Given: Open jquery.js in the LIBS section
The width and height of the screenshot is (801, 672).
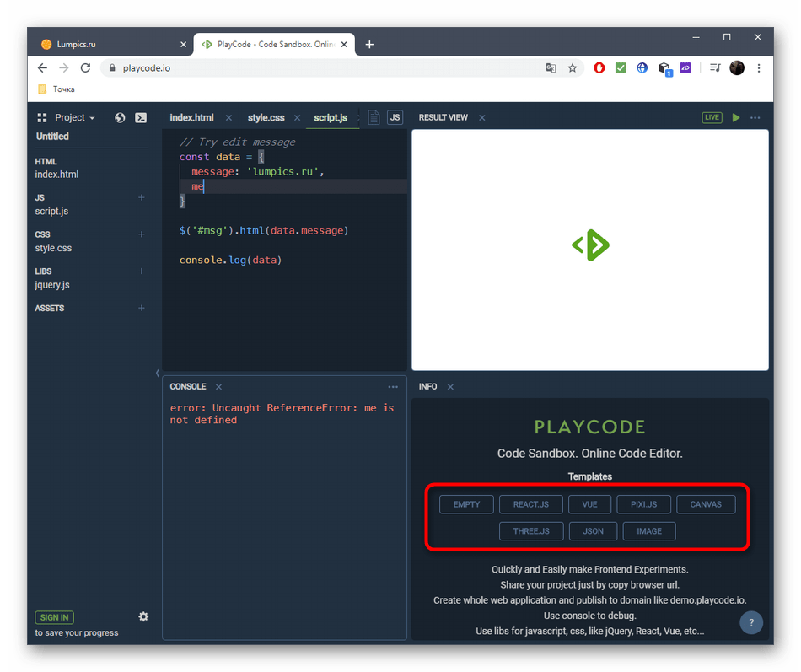Looking at the screenshot, I should pos(52,285).
